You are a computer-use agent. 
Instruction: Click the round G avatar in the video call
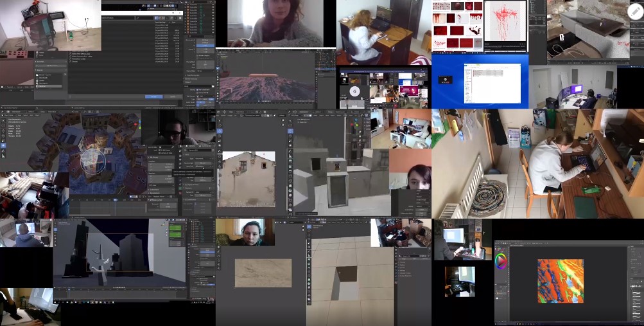354,91
